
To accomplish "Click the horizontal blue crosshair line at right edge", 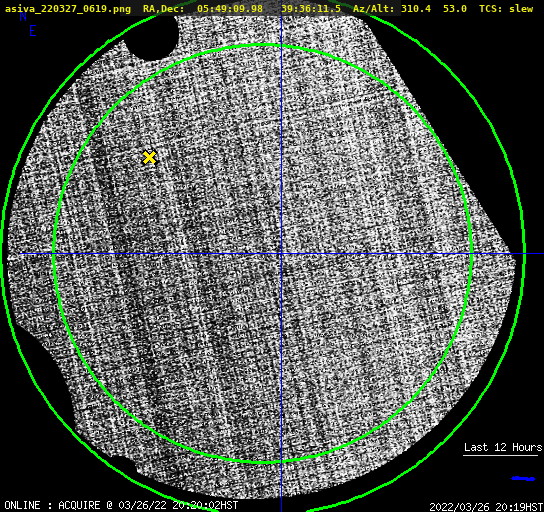I will tap(534, 254).
